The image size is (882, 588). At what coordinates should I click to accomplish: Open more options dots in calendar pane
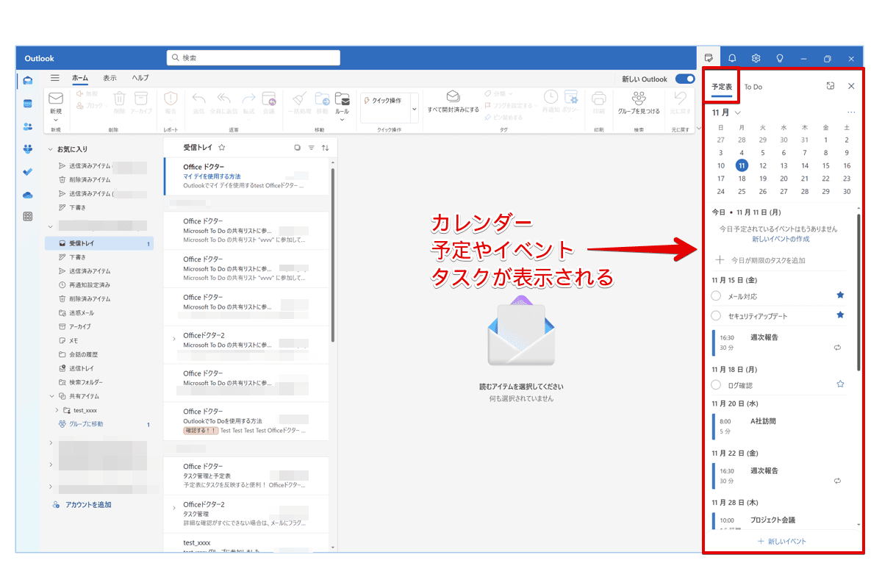click(x=851, y=112)
